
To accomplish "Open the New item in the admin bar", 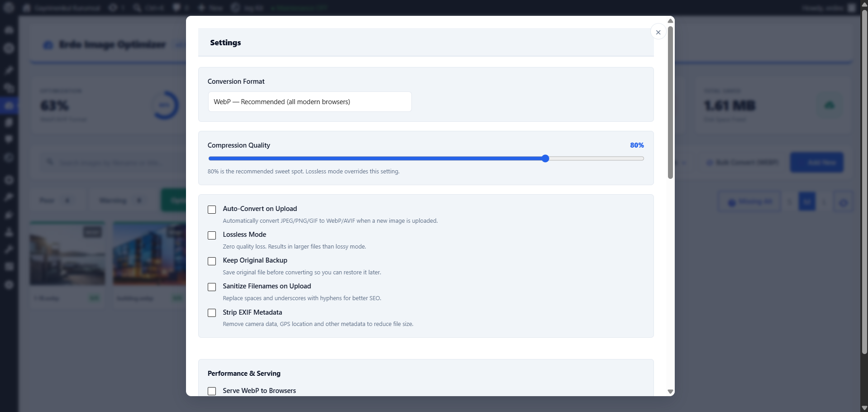I will coord(211,8).
